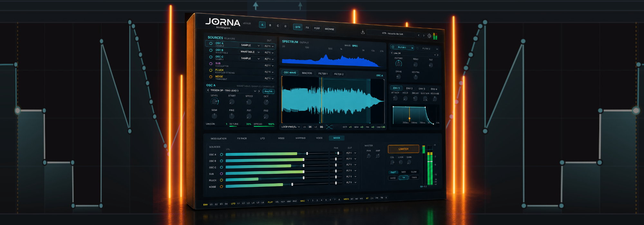Click the START knob in OSC A

pyautogui.click(x=232, y=102)
